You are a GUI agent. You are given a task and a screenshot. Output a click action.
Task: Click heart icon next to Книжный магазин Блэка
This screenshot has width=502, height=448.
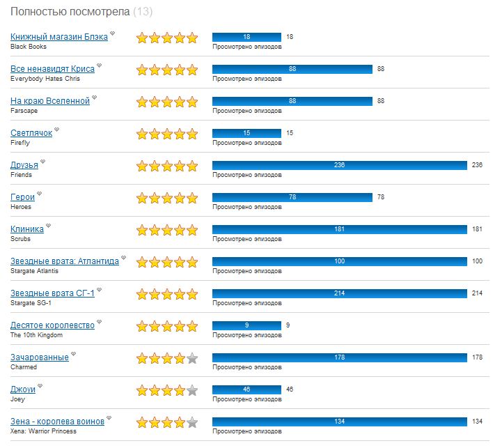coord(112,33)
